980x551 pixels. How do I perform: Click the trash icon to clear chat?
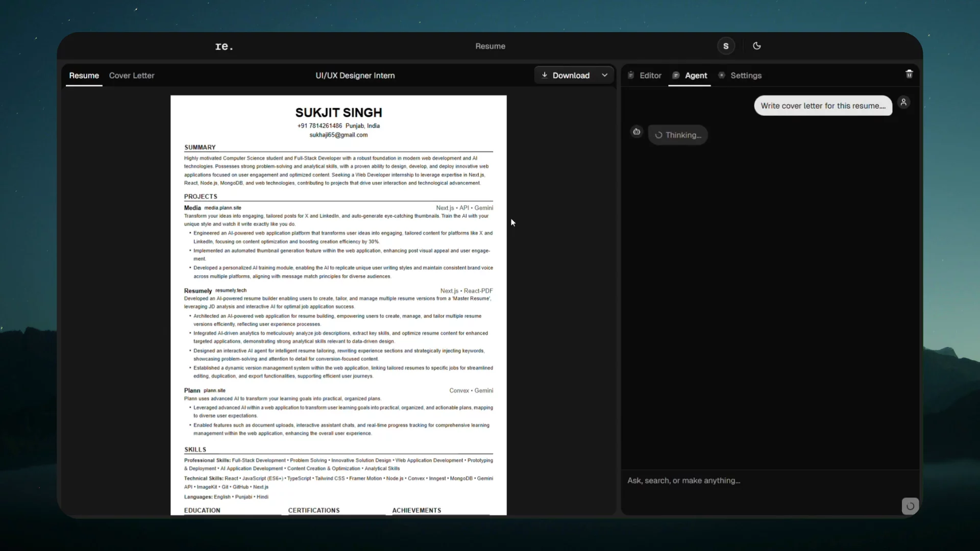(909, 74)
